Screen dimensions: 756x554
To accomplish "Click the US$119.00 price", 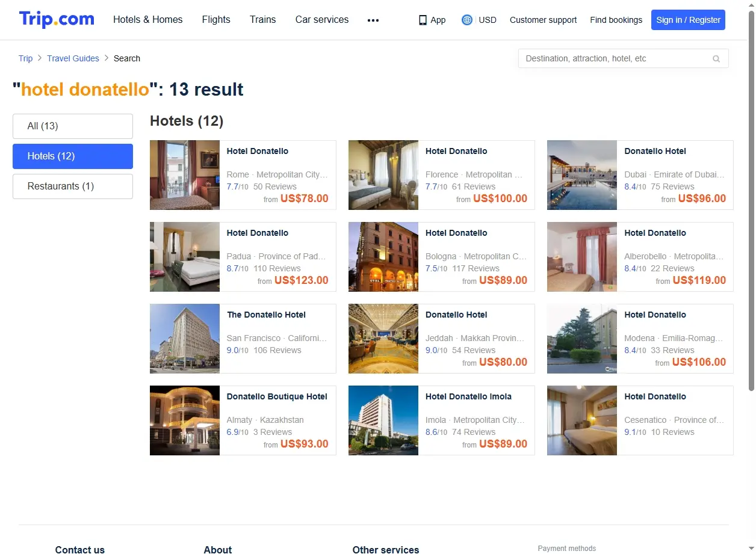I will click(699, 280).
